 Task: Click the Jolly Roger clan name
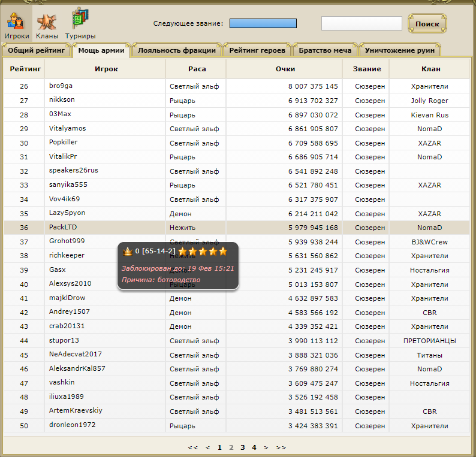tap(430, 101)
